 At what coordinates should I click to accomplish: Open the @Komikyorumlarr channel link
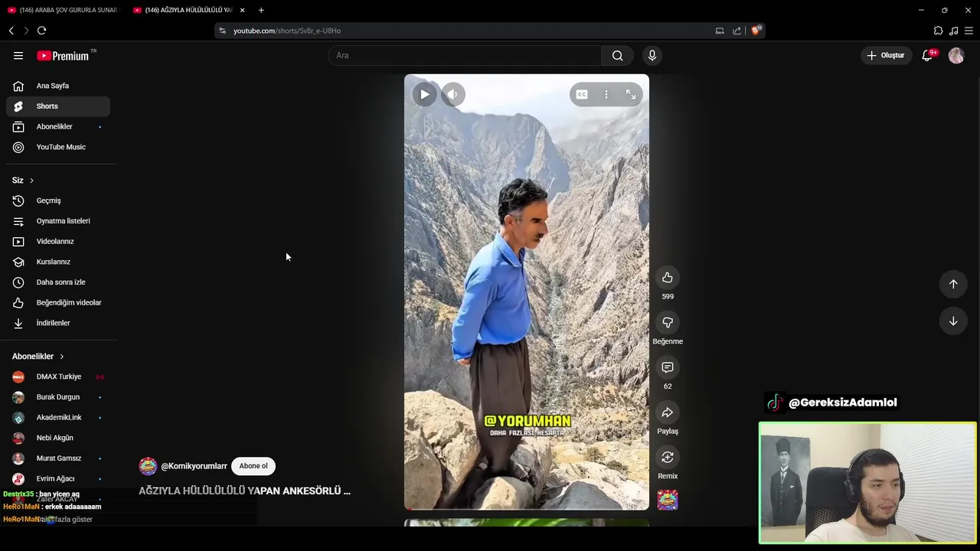click(194, 466)
